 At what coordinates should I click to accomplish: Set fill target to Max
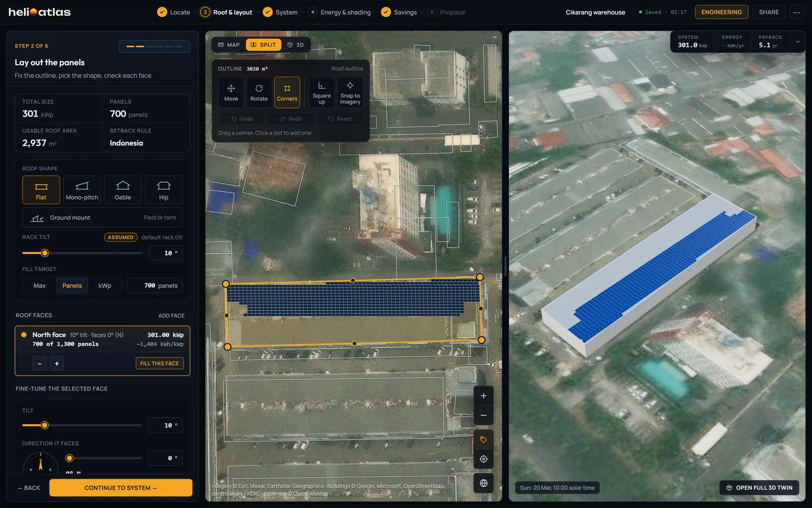tap(39, 286)
